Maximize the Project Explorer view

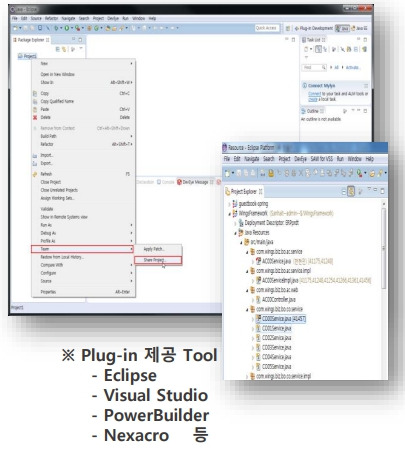point(382,191)
